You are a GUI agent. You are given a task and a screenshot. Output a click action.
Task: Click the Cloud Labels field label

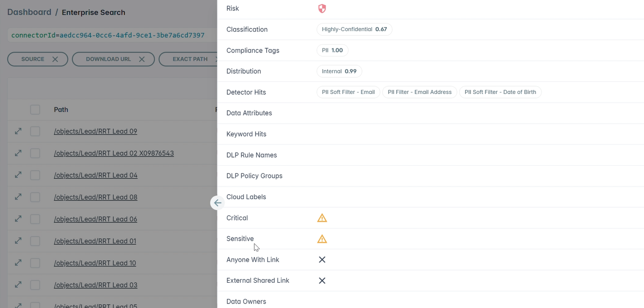click(x=246, y=197)
